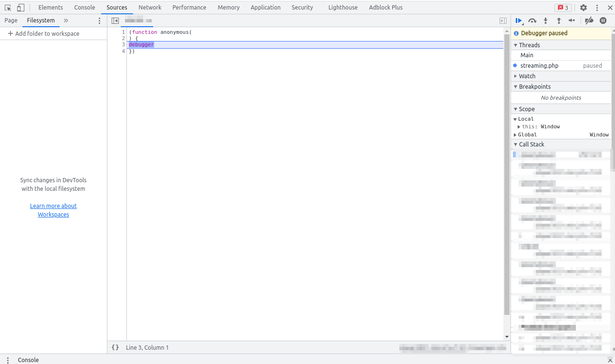The image size is (615, 364).
Task: Switch to the Network tab
Action: tap(150, 8)
